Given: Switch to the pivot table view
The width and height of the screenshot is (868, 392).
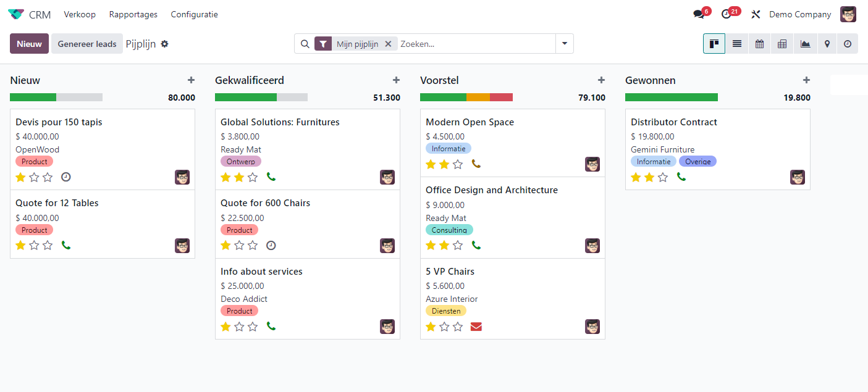Looking at the screenshot, I should 782,44.
